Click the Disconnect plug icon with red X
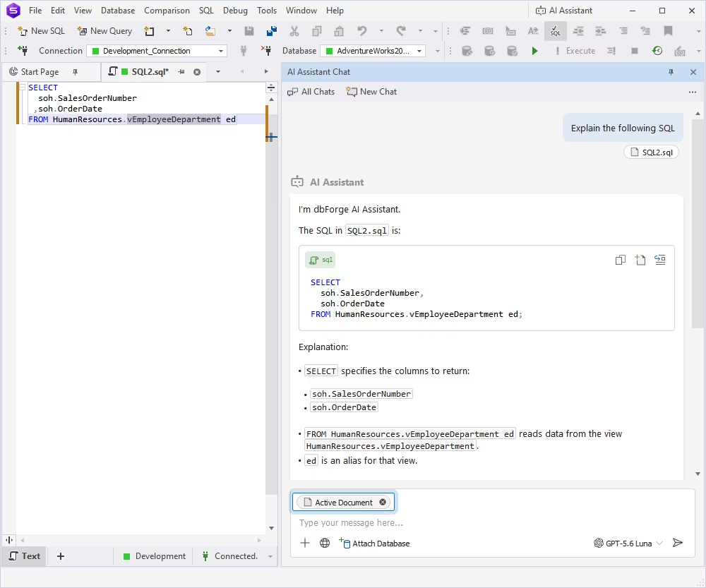 pyautogui.click(x=266, y=50)
